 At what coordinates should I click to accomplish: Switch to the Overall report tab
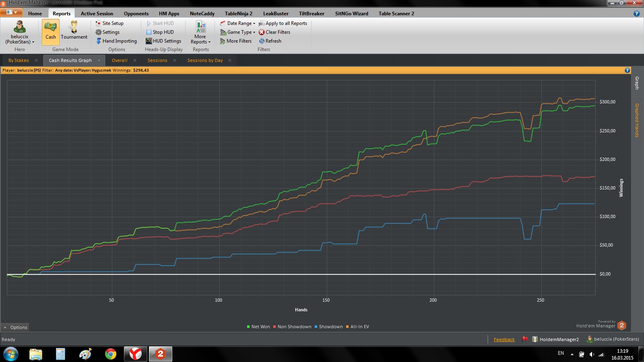pos(120,60)
